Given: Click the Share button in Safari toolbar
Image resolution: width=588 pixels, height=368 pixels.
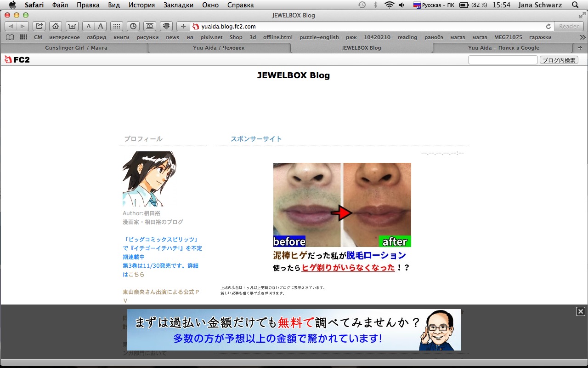Looking at the screenshot, I should 39,26.
